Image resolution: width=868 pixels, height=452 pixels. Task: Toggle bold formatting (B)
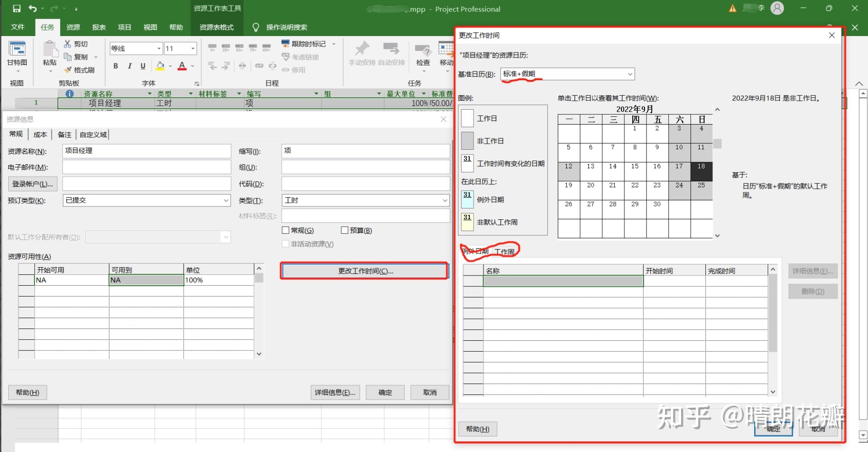click(116, 66)
